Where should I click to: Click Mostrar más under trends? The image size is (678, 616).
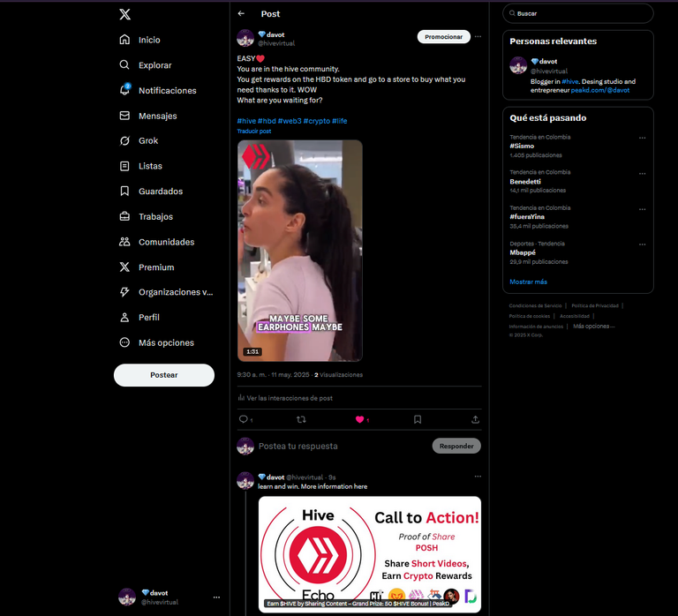529,282
